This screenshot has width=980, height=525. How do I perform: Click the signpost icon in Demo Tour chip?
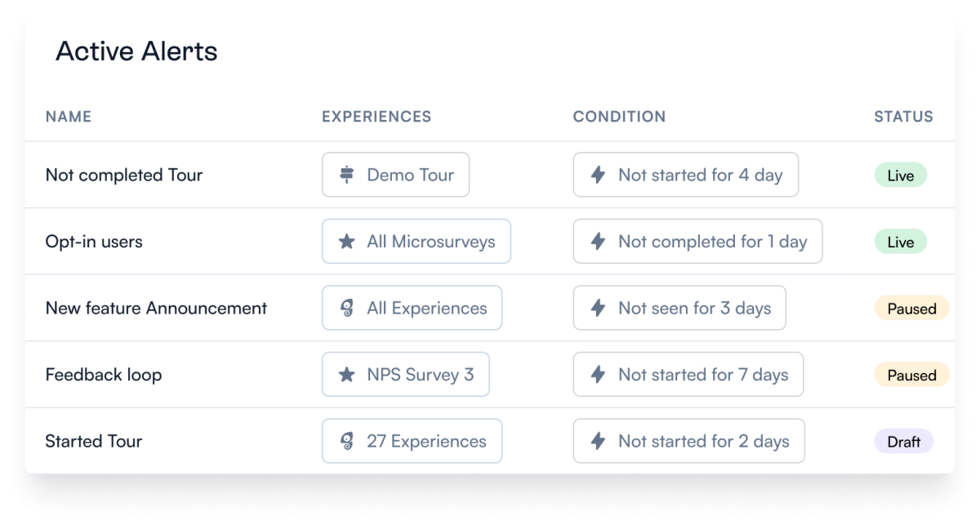coord(347,175)
